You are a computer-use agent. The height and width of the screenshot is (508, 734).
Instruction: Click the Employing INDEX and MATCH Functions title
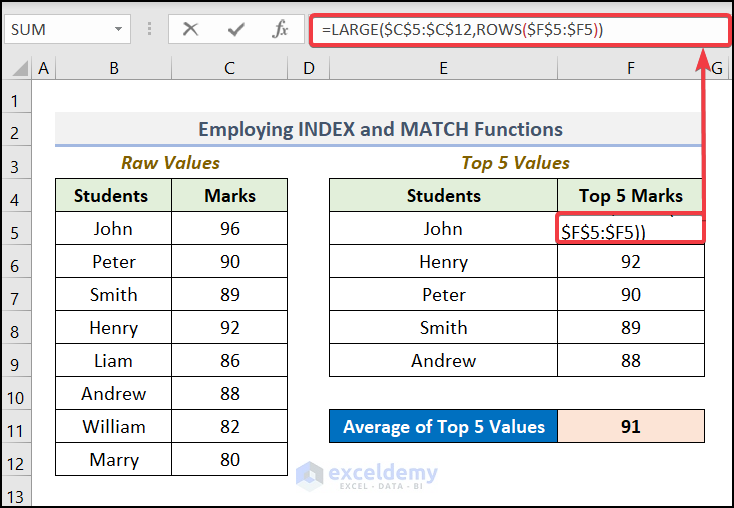click(x=379, y=129)
